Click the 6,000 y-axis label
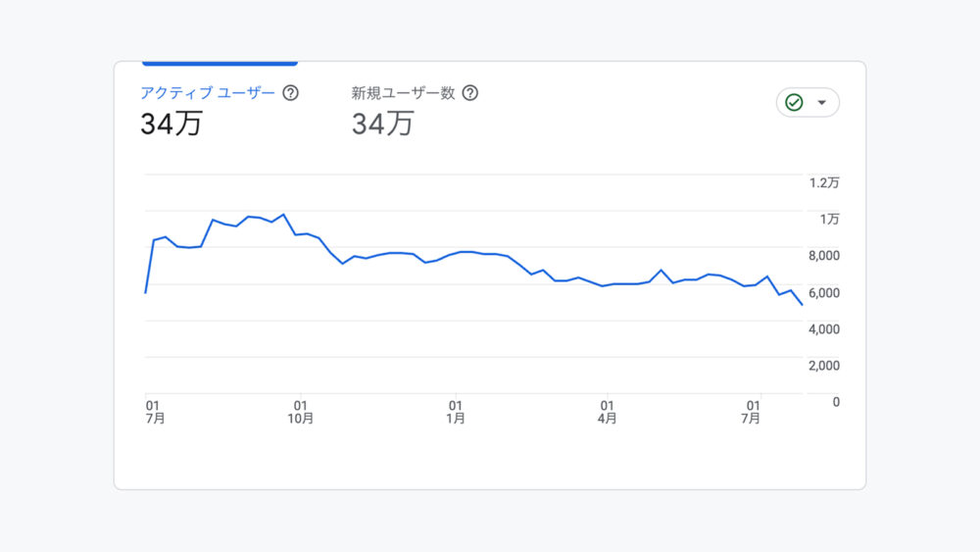 click(x=824, y=293)
